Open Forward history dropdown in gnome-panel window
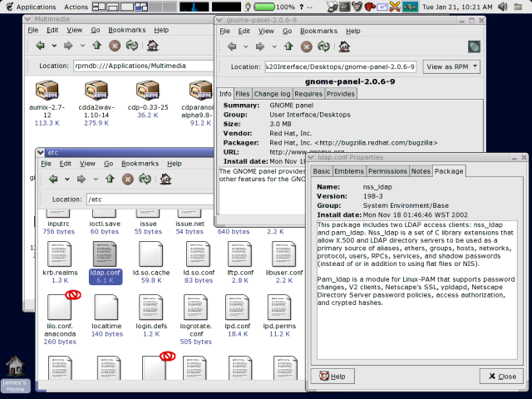This screenshot has height=399, width=532. [x=274, y=47]
